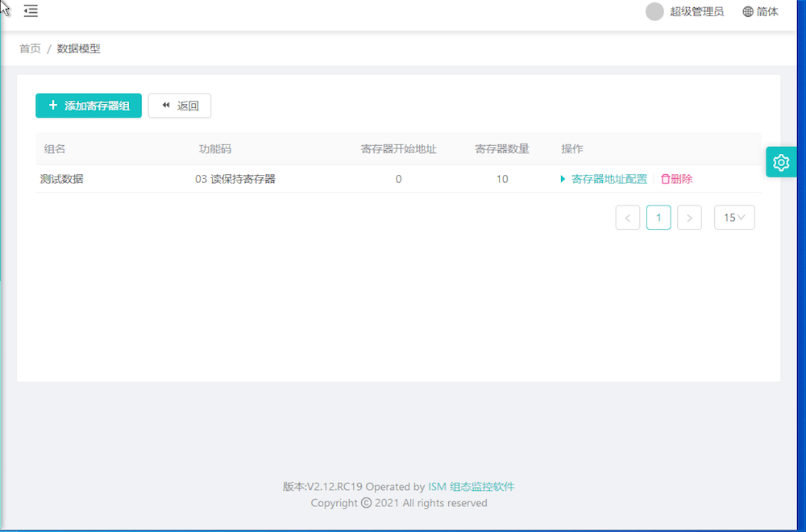Click the 测试数据 group name cell

62,179
